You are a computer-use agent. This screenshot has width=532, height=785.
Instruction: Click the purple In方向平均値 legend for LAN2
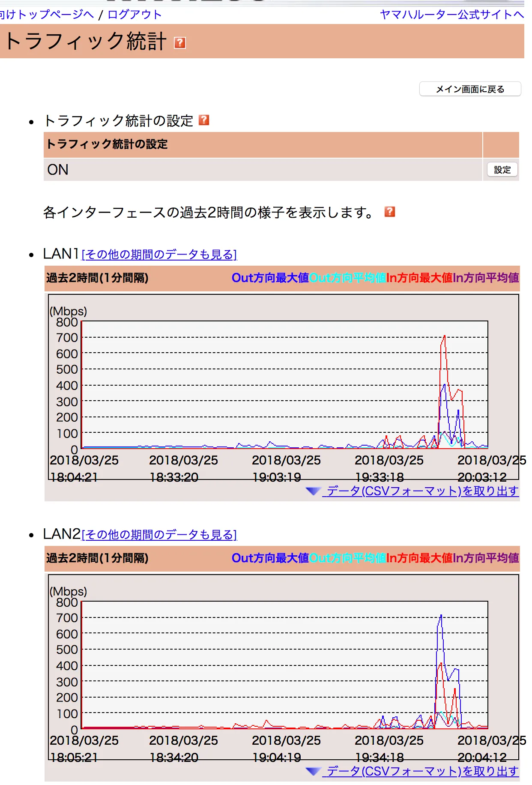pyautogui.click(x=486, y=558)
